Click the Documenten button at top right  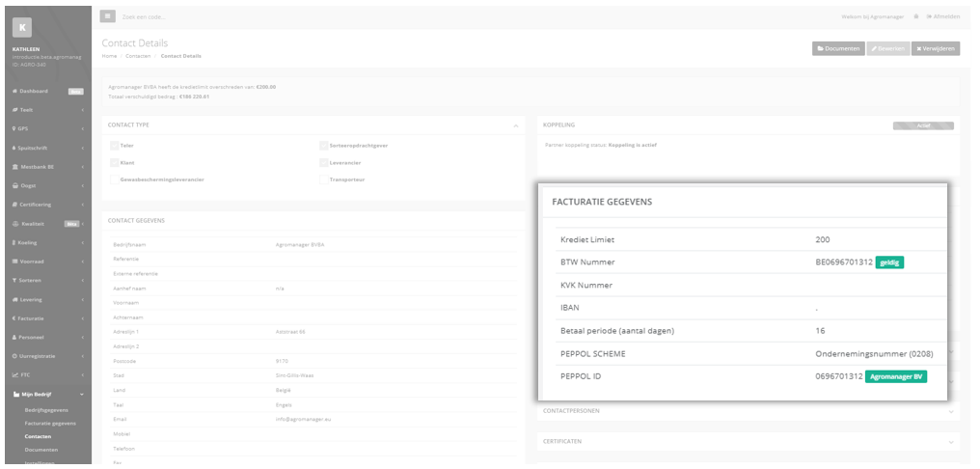[837, 49]
